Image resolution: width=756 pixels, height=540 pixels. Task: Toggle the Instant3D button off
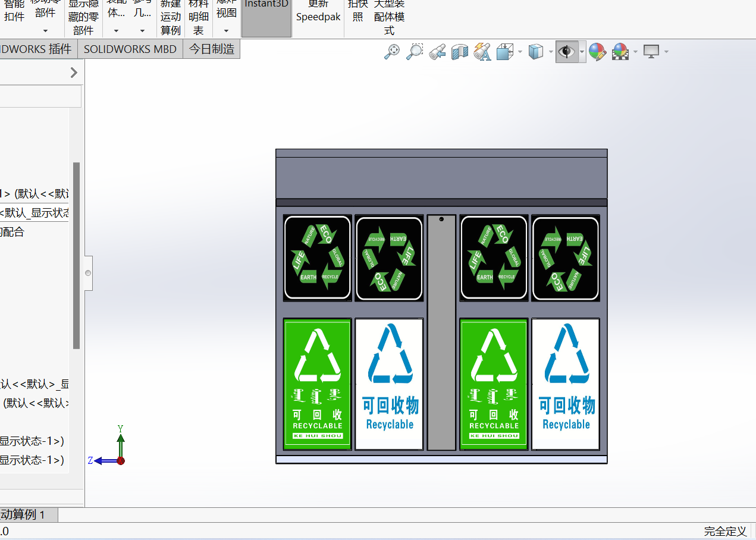tap(266, 17)
